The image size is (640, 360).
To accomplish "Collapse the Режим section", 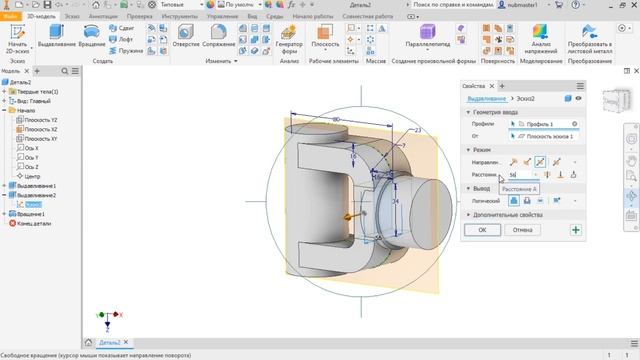I will click(468, 150).
